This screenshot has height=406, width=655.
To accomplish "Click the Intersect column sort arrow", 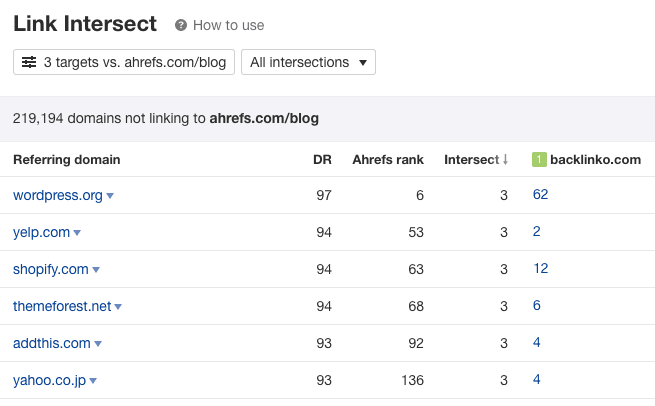I will [x=505, y=160].
